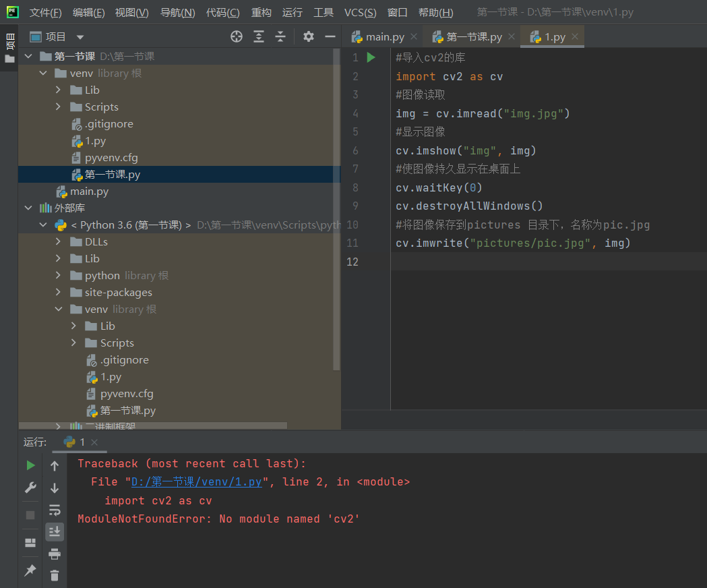Click the expand all icon in project toolbar
This screenshot has width=707, height=588.
pyautogui.click(x=259, y=36)
